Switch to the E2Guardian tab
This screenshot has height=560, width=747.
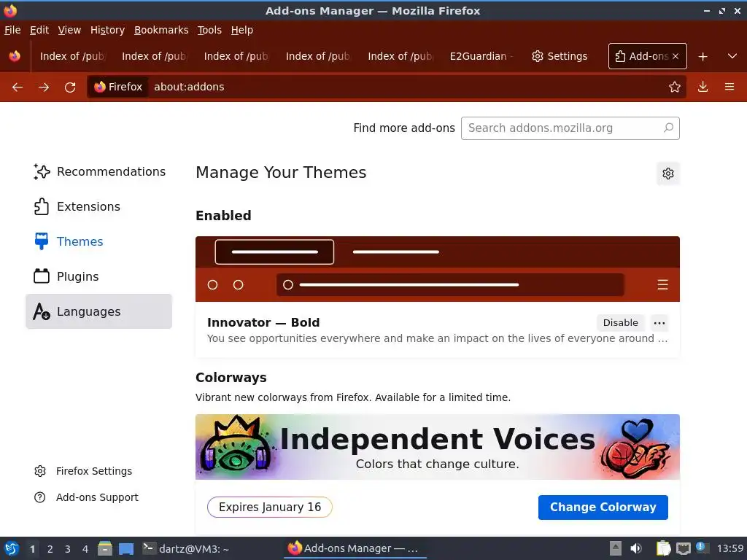tap(481, 56)
